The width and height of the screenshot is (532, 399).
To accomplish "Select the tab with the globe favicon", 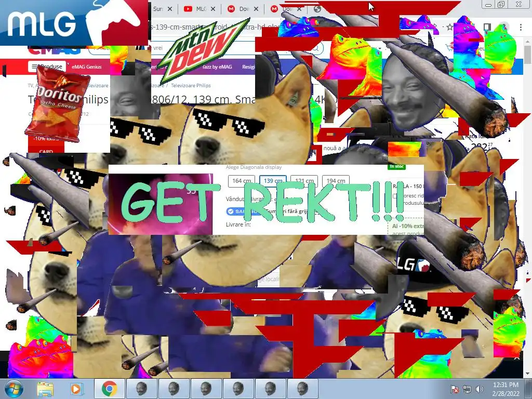I will [317, 9].
